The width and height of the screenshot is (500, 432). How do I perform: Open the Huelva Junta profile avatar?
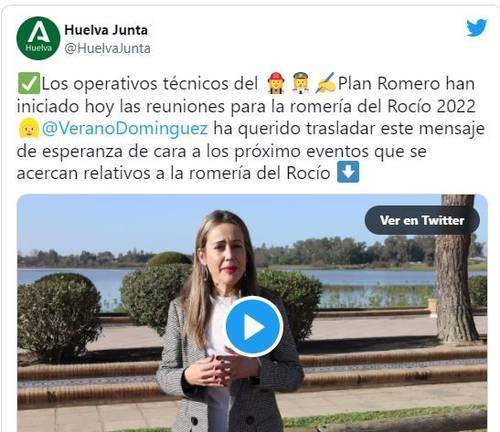(x=38, y=38)
